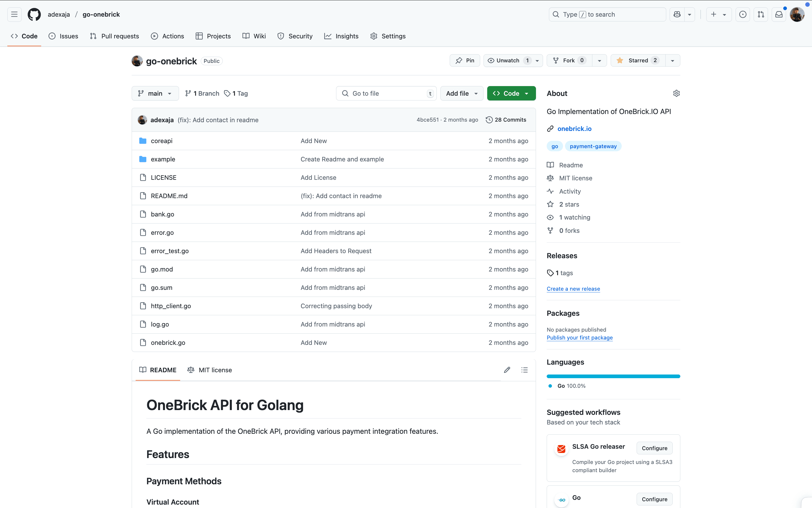Image resolution: width=812 pixels, height=508 pixels.
Task: Fork the go-onebrick repository
Action: pyautogui.click(x=570, y=60)
